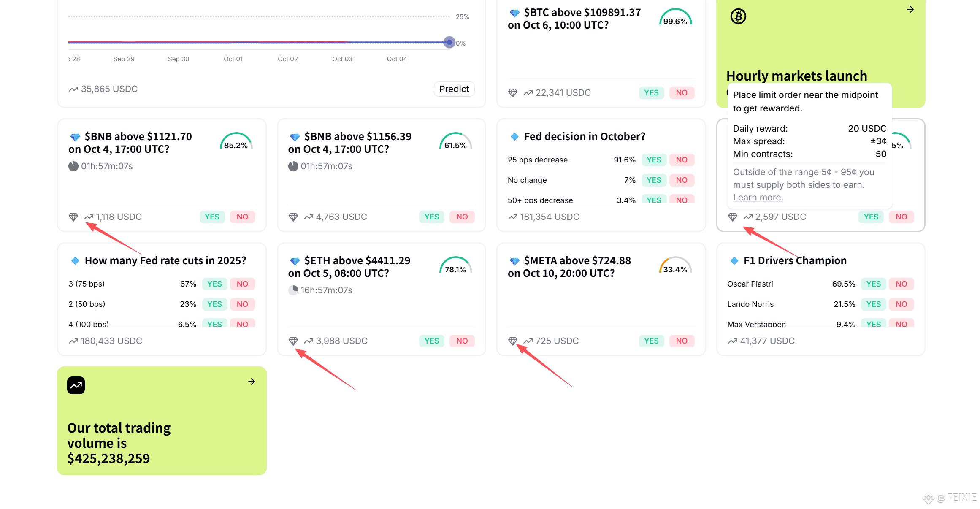Choose YES for 3 (75 bps) rate cuts
Image resolution: width=980 pixels, height=509 pixels.
(x=214, y=284)
